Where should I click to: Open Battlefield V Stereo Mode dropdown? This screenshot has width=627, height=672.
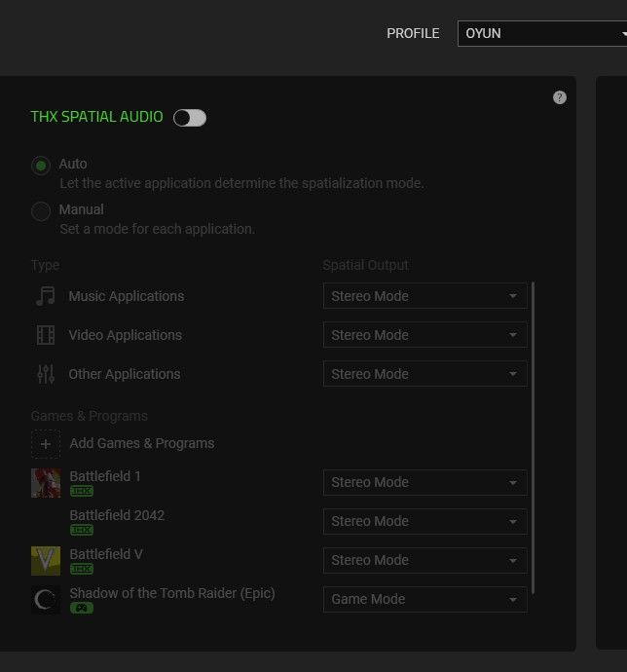425,561
